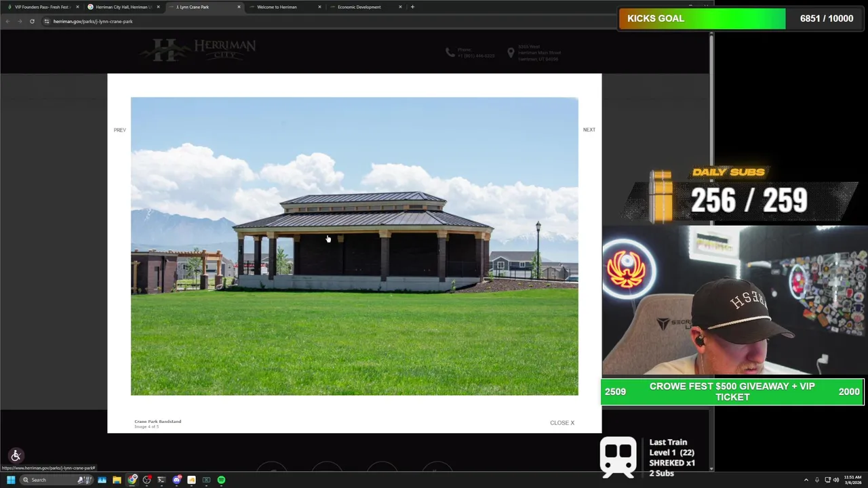Switch to the Herriman City Hall tab
The height and width of the screenshot is (488, 868).
[x=122, y=7]
